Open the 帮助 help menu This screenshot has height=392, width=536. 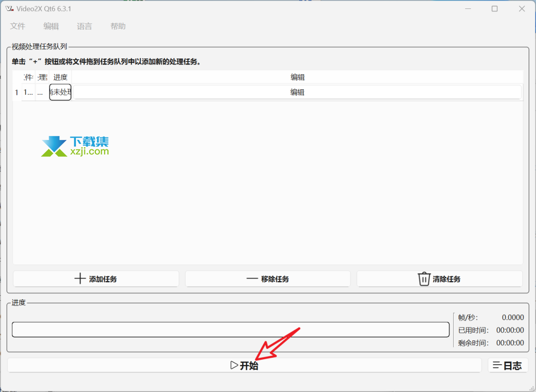coord(118,26)
